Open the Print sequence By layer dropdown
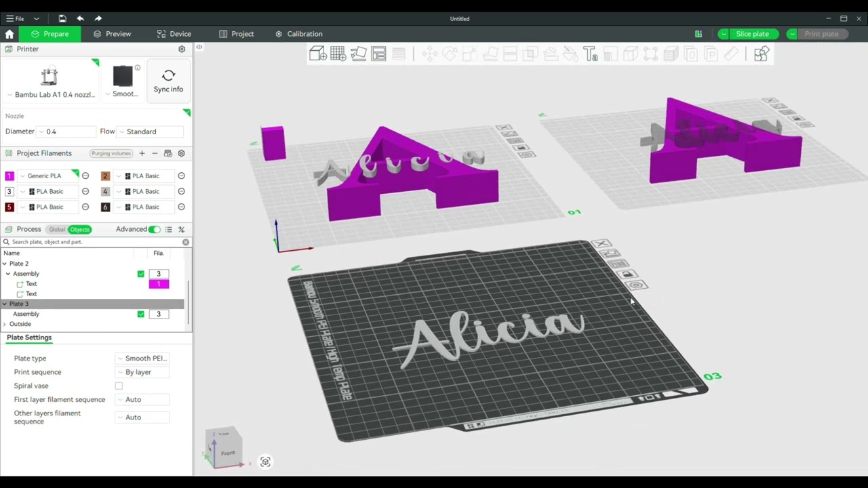Screen dimensions: 868x488 pos(142,372)
